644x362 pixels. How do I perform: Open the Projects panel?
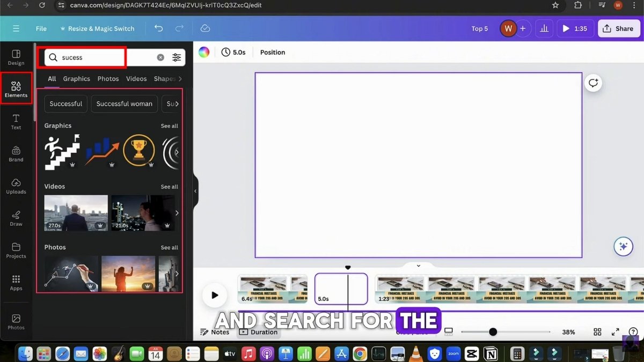16,251
